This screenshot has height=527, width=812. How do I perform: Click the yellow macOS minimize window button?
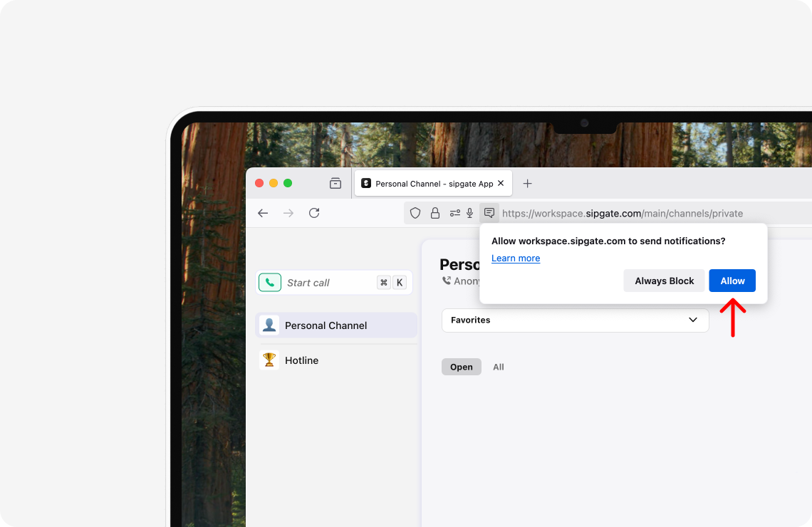click(274, 183)
